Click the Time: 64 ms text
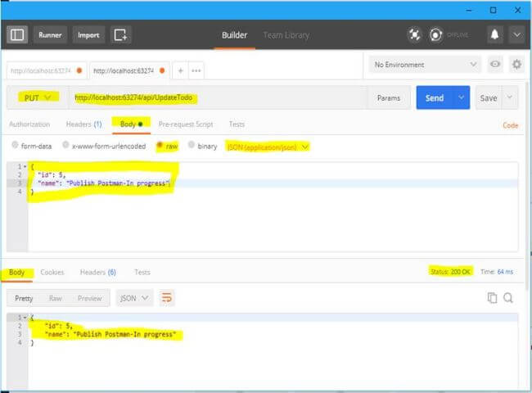532x393 pixels. (x=497, y=272)
